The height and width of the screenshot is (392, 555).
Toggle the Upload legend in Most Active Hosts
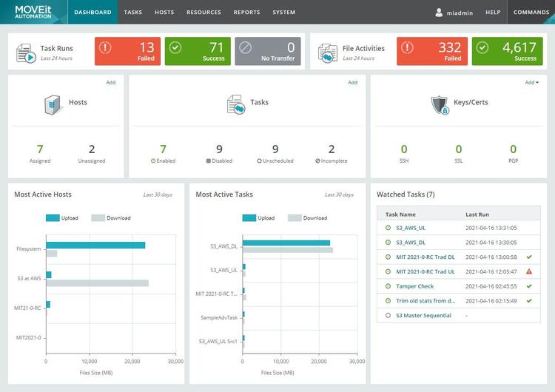pyautogui.click(x=62, y=218)
